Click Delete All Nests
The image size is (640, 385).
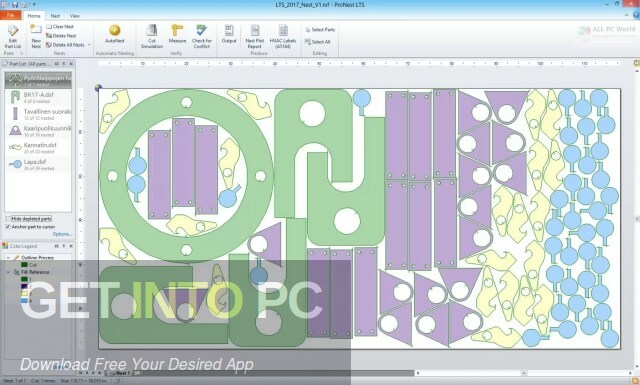tap(65, 45)
